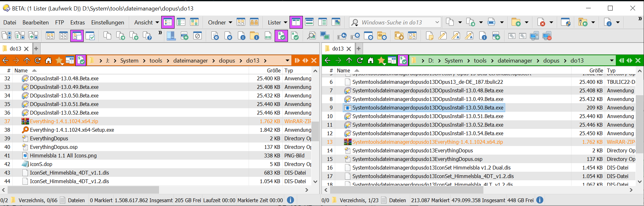Sort left pane by Größe column

274,70
